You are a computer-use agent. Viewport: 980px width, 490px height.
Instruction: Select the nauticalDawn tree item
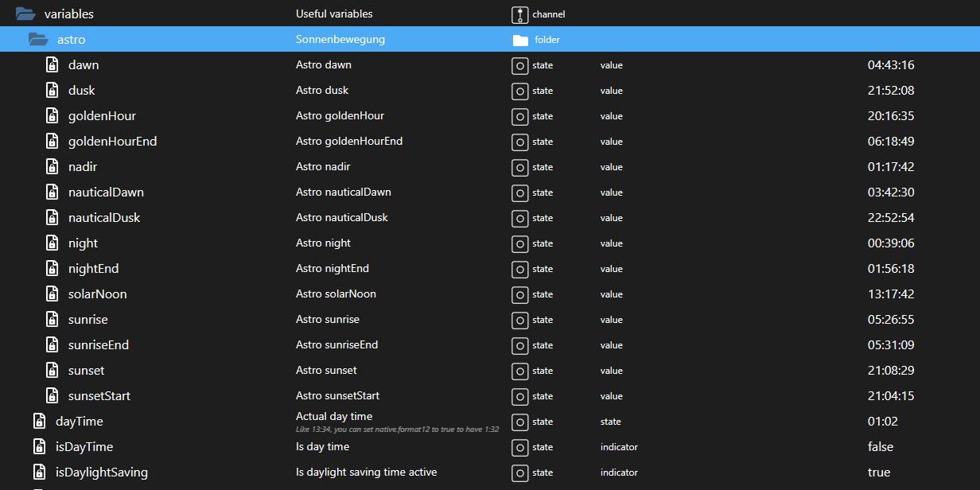[106, 192]
